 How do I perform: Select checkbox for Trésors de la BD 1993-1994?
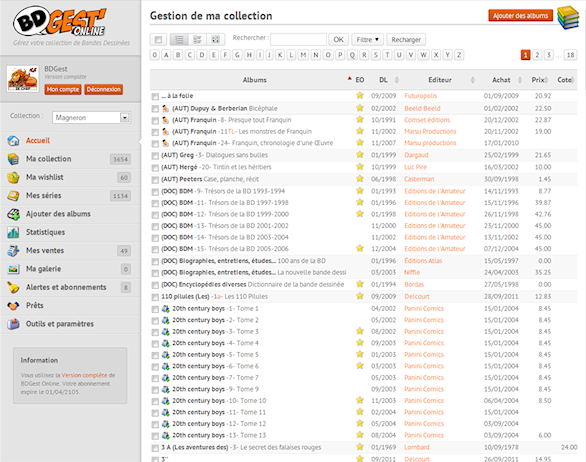pos(155,192)
